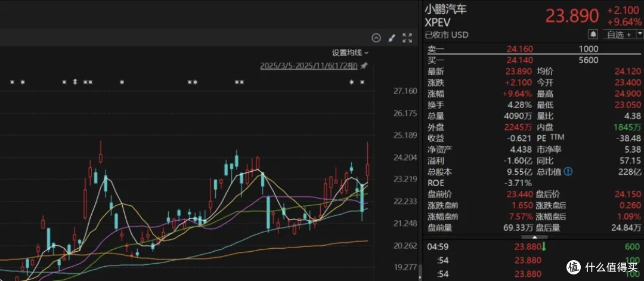Show info tooltip next to 总市值
Screen dimensions: 644x281
(x=568, y=172)
